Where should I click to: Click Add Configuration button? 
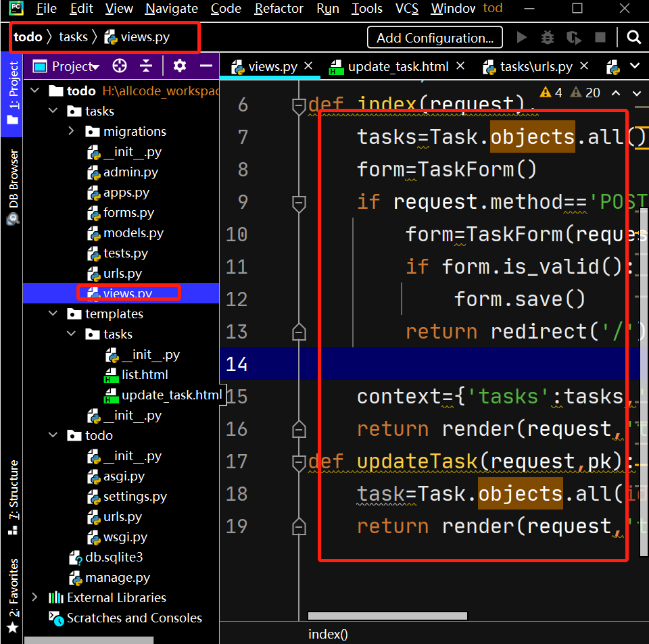pos(435,38)
